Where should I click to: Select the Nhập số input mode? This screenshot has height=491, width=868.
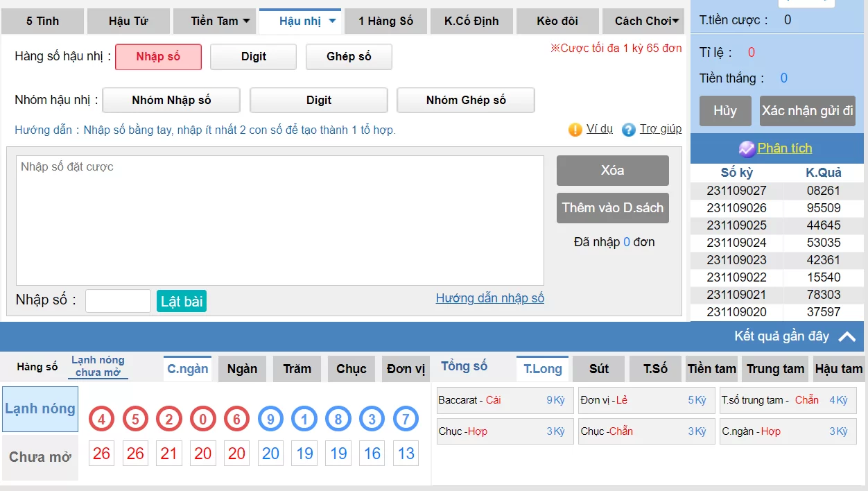(158, 57)
